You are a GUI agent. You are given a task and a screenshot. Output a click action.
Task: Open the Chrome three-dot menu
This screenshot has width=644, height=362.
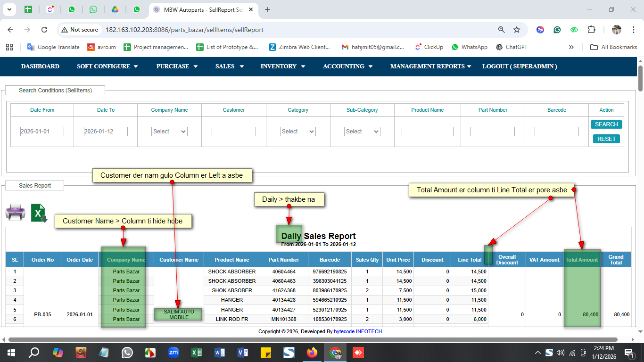pyautogui.click(x=633, y=30)
